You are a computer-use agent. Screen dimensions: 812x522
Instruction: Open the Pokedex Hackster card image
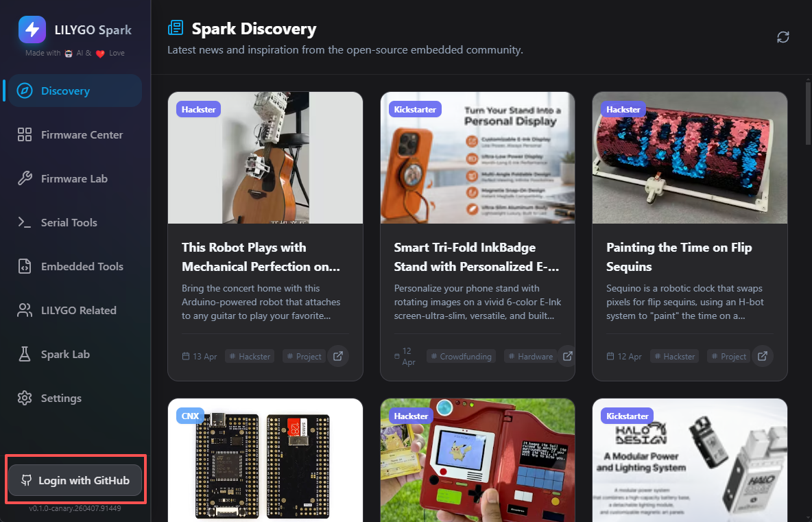pyautogui.click(x=477, y=460)
